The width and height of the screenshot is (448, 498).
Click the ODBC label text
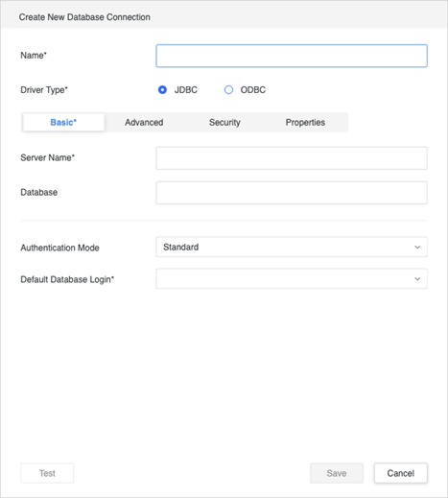(253, 90)
